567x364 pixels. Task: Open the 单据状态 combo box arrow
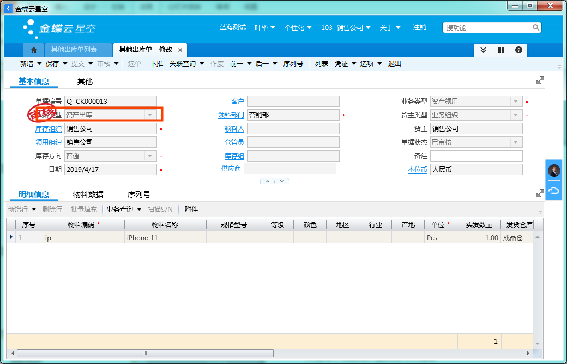click(516, 142)
